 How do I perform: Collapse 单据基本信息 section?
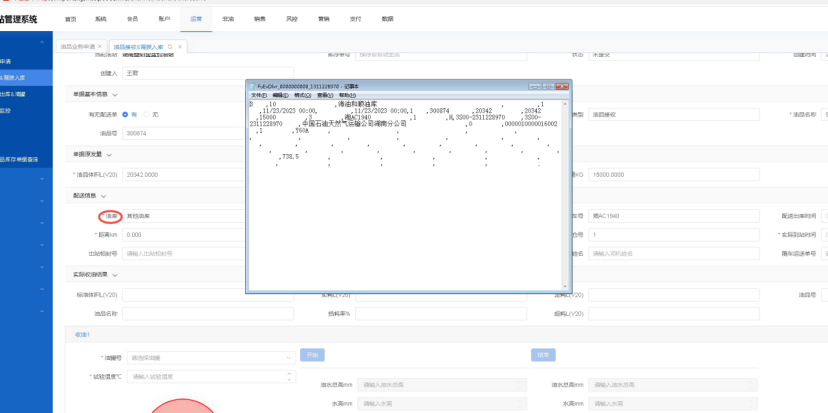click(x=115, y=94)
